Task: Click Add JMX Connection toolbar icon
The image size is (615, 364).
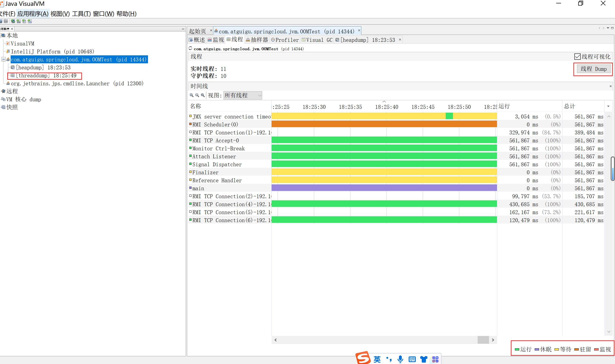Action: (19, 21)
